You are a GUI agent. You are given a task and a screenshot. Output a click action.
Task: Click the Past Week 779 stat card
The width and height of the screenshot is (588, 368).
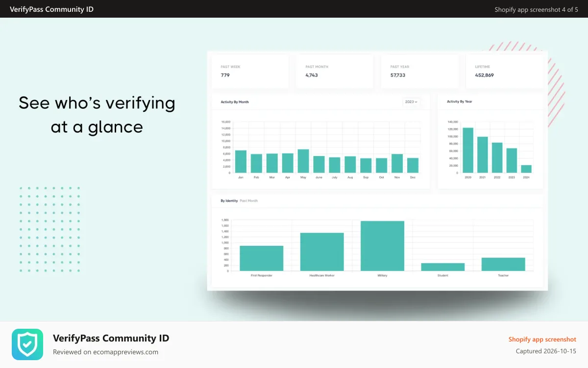(x=250, y=71)
